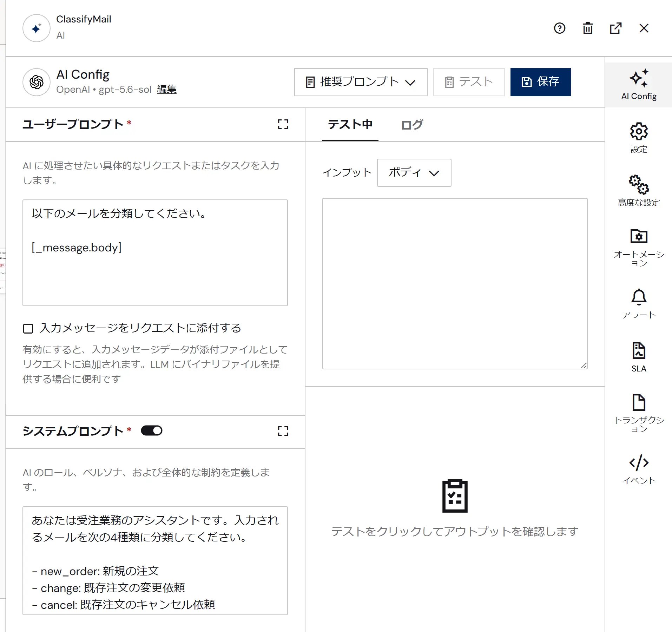Click the 編集 link beside gpt-5.6-sol
Image resolution: width=672 pixels, height=632 pixels.
(166, 89)
